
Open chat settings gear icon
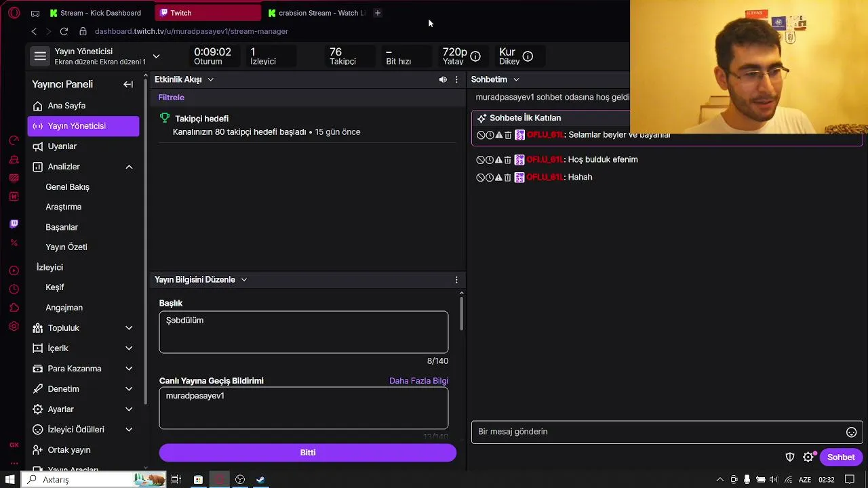[808, 457]
